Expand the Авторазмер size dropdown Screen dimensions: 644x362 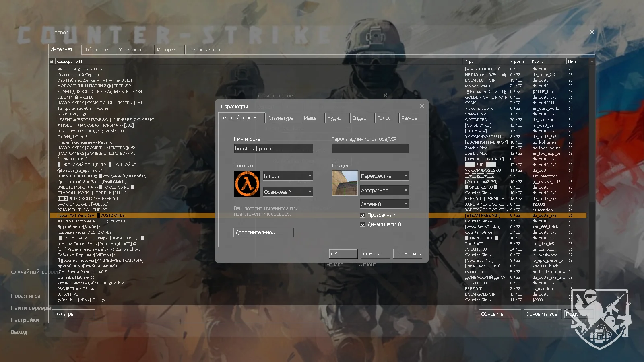pyautogui.click(x=384, y=191)
